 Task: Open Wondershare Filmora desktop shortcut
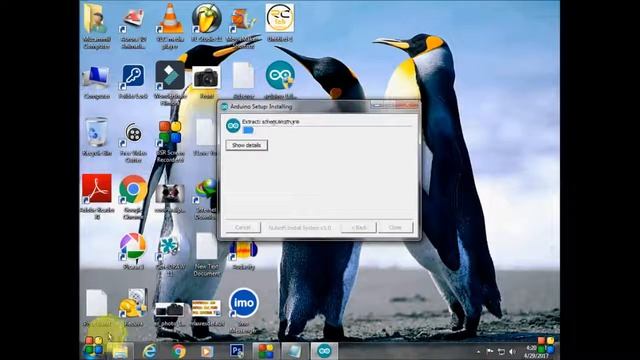click(x=170, y=82)
